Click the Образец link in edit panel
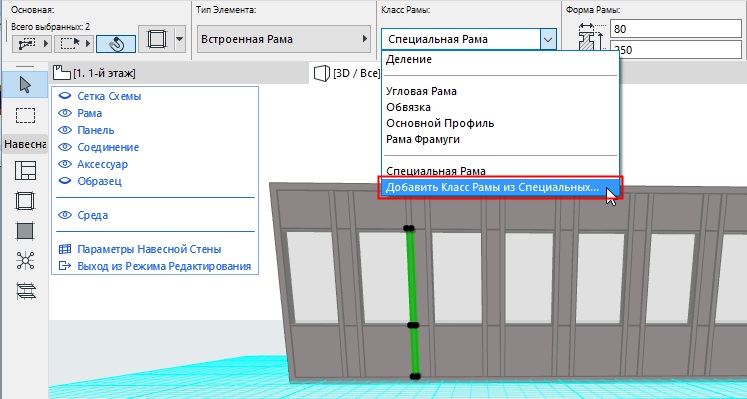 click(100, 181)
